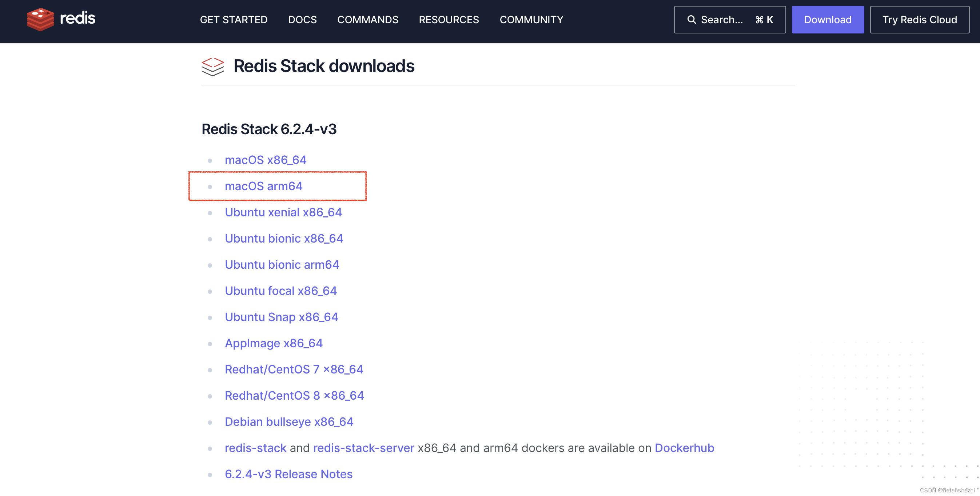This screenshot has height=496, width=980.
Task: Click the Redis logo icon
Action: [40, 19]
